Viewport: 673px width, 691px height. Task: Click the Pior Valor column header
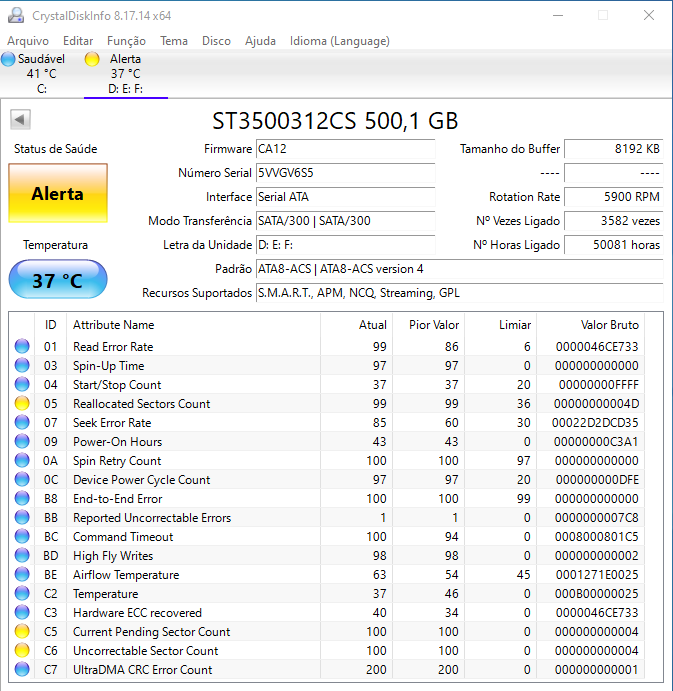point(428,325)
